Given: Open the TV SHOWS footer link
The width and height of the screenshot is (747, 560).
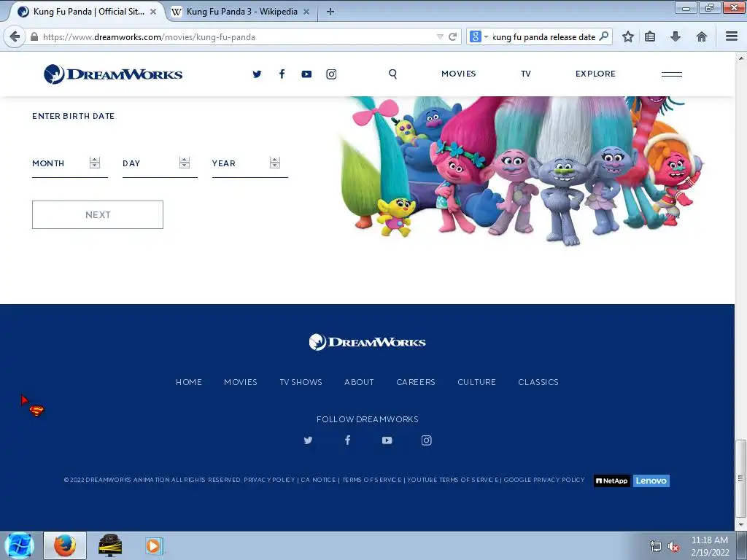Looking at the screenshot, I should point(301,382).
